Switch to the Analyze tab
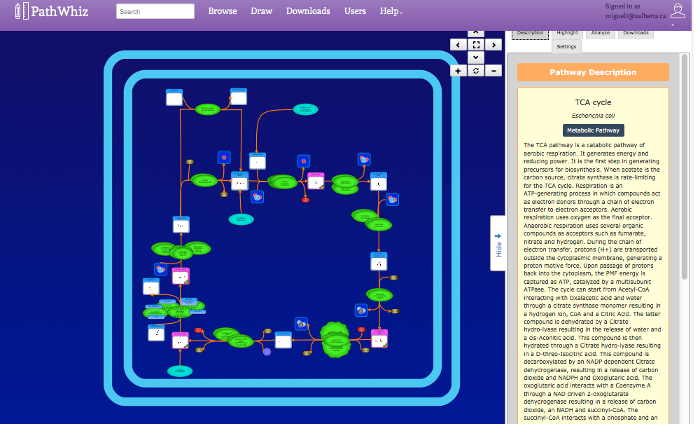Image resolution: width=700 pixels, height=424 pixels. pos(600,34)
